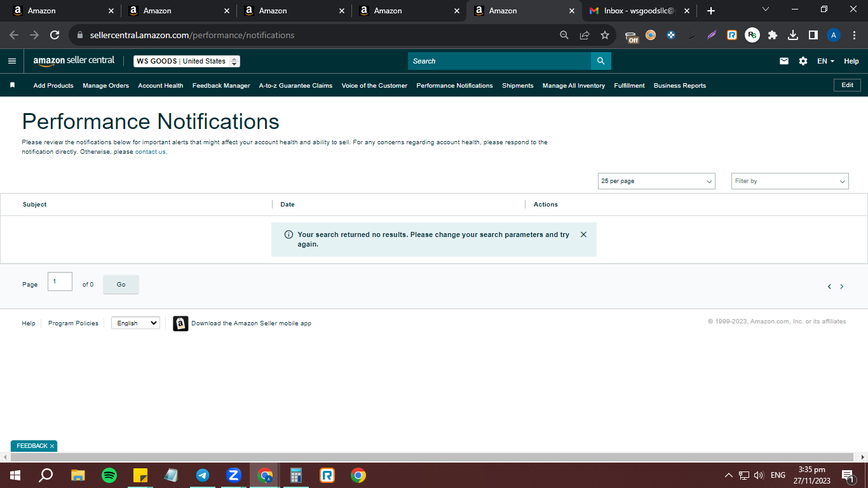
Task: Toggle the Chrome side panel icon
Action: [x=813, y=35]
